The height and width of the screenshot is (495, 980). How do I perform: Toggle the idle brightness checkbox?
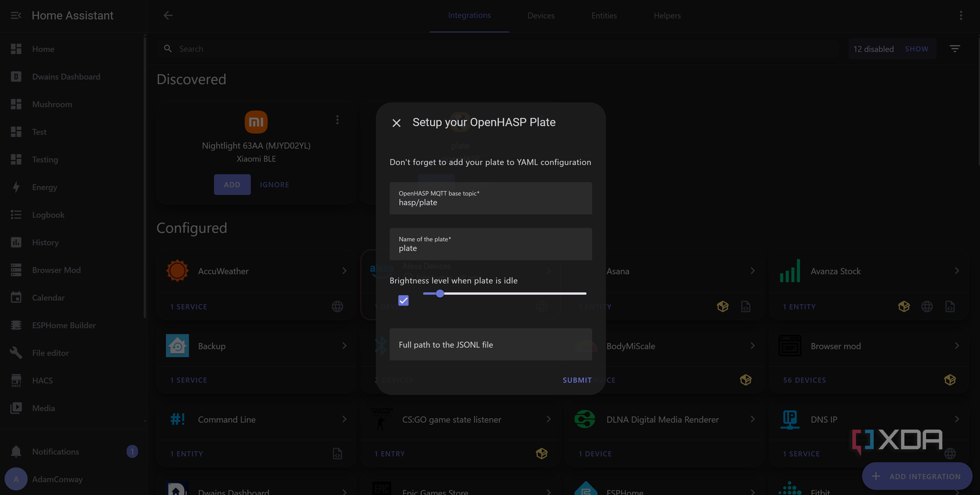[x=403, y=301]
